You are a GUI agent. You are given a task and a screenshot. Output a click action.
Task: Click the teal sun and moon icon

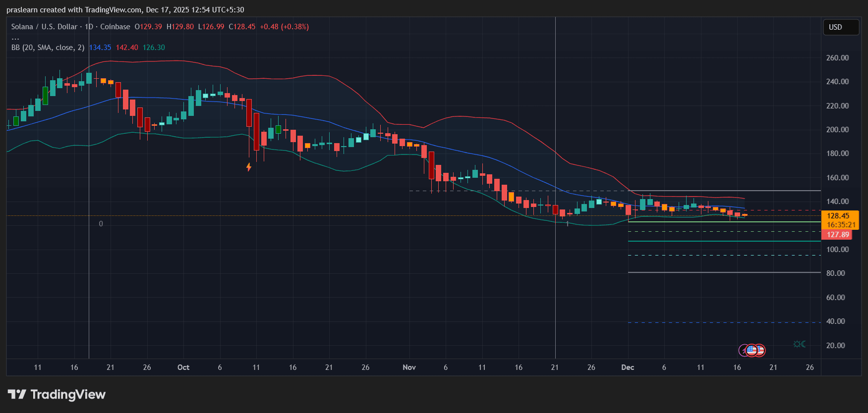(799, 344)
